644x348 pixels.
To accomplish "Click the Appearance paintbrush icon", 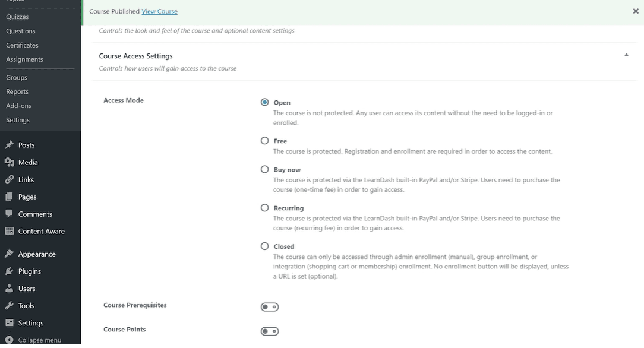I will (x=9, y=254).
